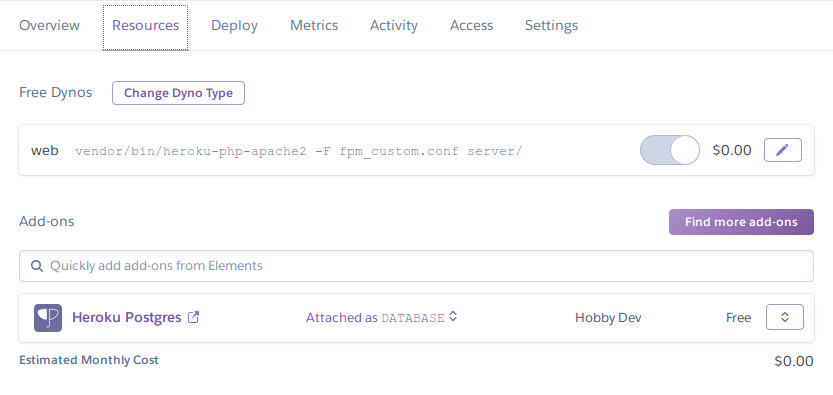The image size is (833, 395).
Task: Click the web dyno $0.00 price
Action: 732,150
